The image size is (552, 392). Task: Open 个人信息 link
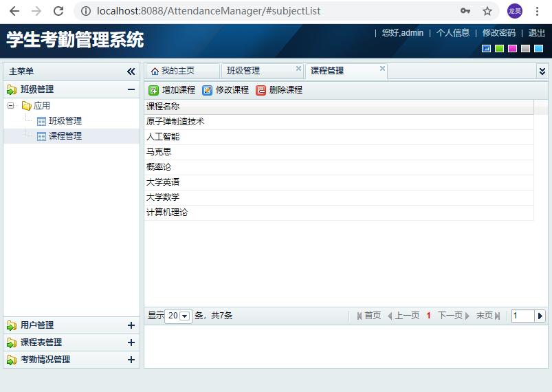(x=453, y=33)
